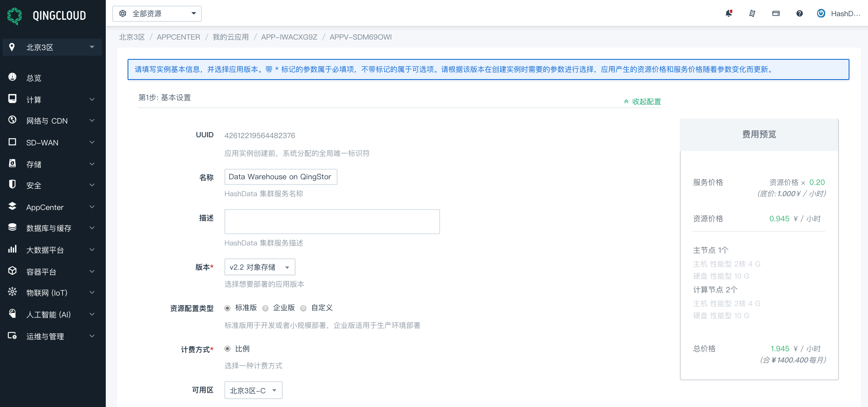Click the 计算 monitor icon
This screenshot has width=868, height=407.
click(x=13, y=99)
